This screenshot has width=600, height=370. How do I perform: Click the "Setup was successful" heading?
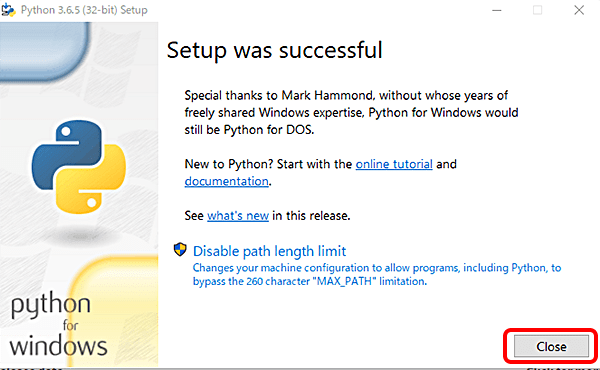pyautogui.click(x=274, y=51)
